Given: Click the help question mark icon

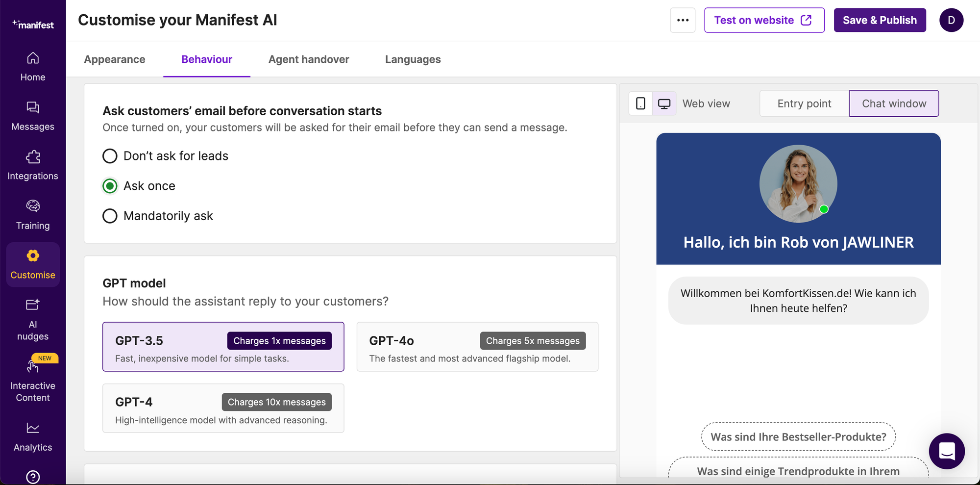Looking at the screenshot, I should point(33,477).
